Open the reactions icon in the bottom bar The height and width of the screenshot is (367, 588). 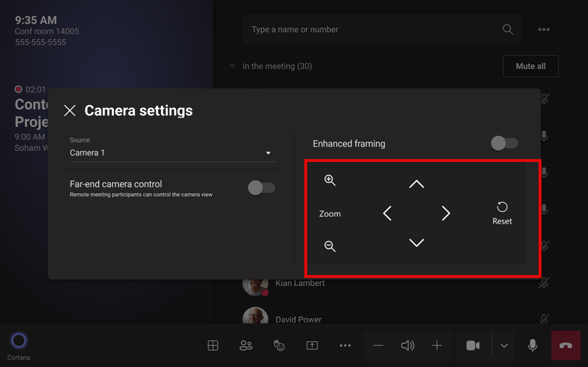point(279,345)
